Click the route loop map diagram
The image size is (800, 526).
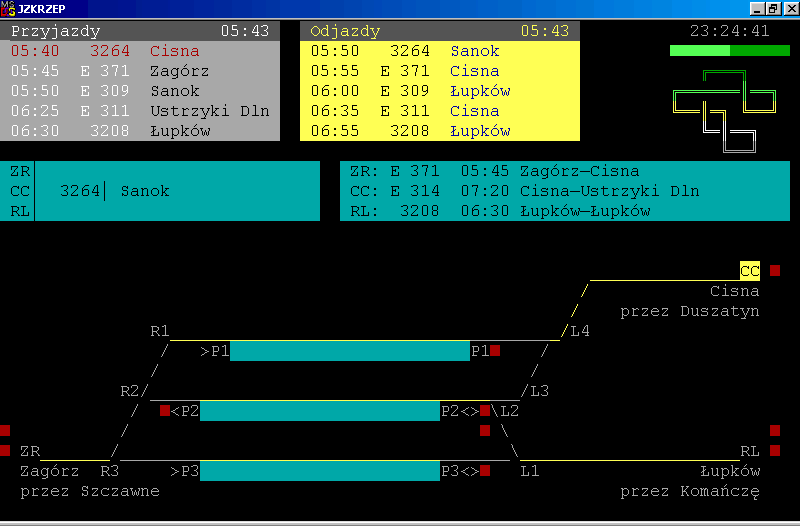click(x=724, y=111)
